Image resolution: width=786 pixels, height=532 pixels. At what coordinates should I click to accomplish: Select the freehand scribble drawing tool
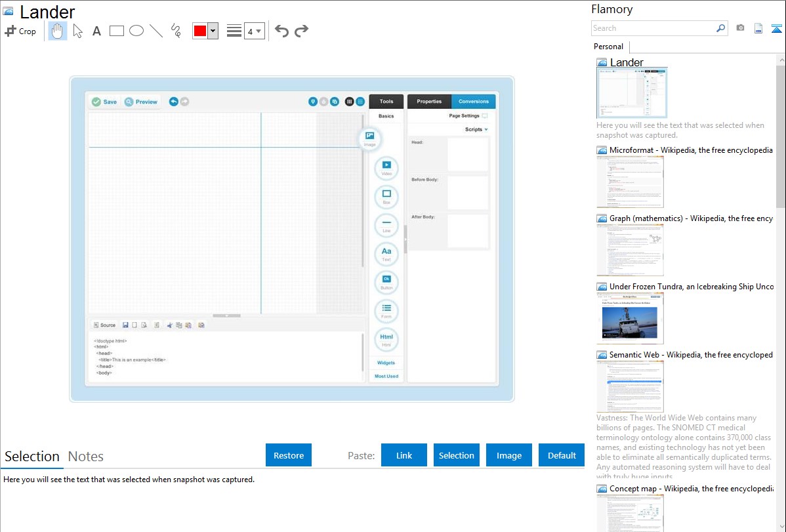tap(176, 31)
